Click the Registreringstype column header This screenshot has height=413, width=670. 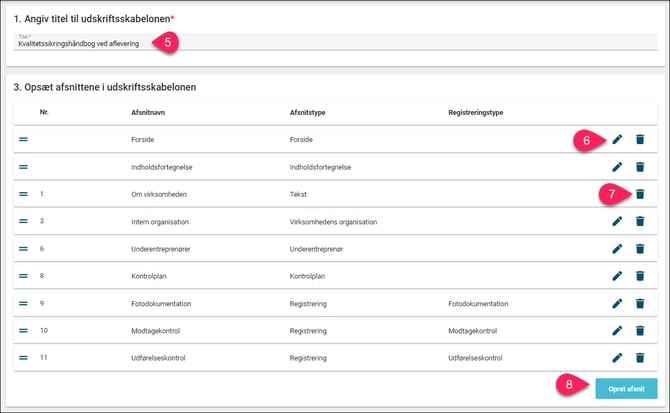pos(475,112)
